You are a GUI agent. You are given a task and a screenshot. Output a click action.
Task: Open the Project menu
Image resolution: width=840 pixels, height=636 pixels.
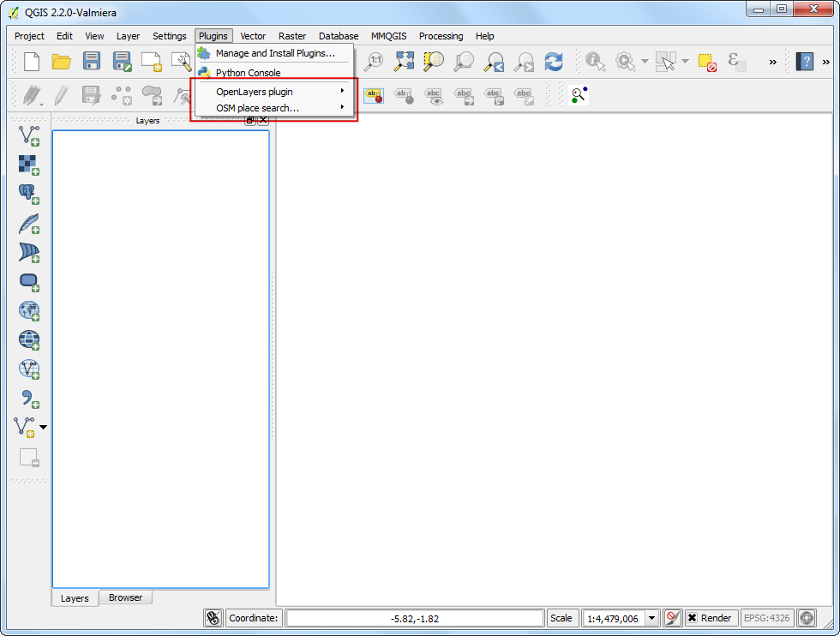tap(29, 36)
